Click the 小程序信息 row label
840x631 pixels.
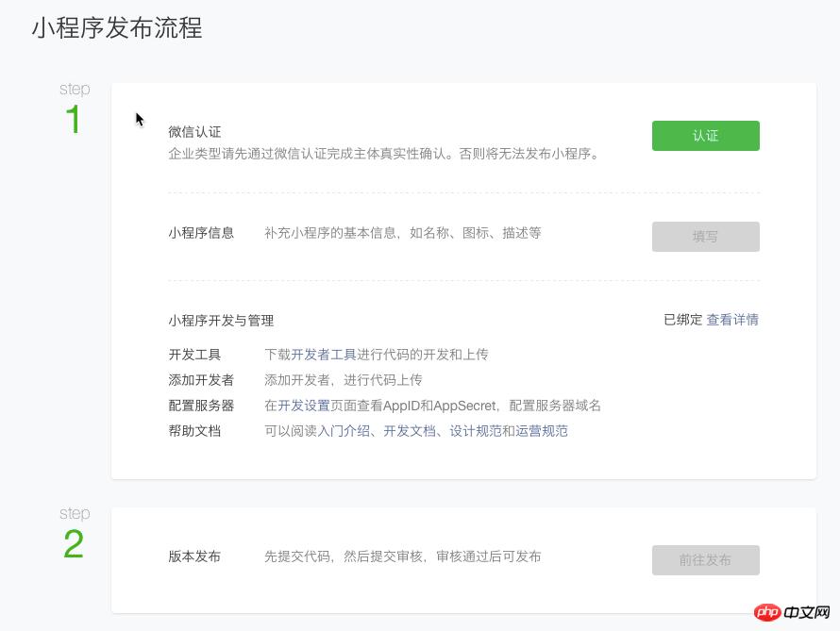tap(201, 233)
